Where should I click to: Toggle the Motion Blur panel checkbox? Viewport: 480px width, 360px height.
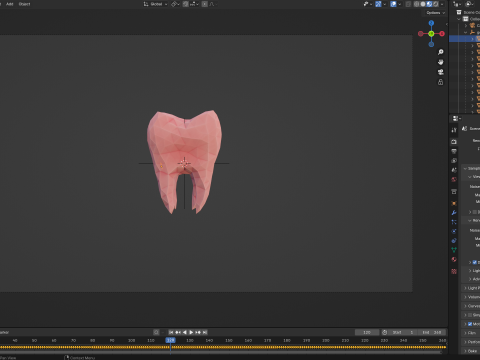(x=470, y=324)
